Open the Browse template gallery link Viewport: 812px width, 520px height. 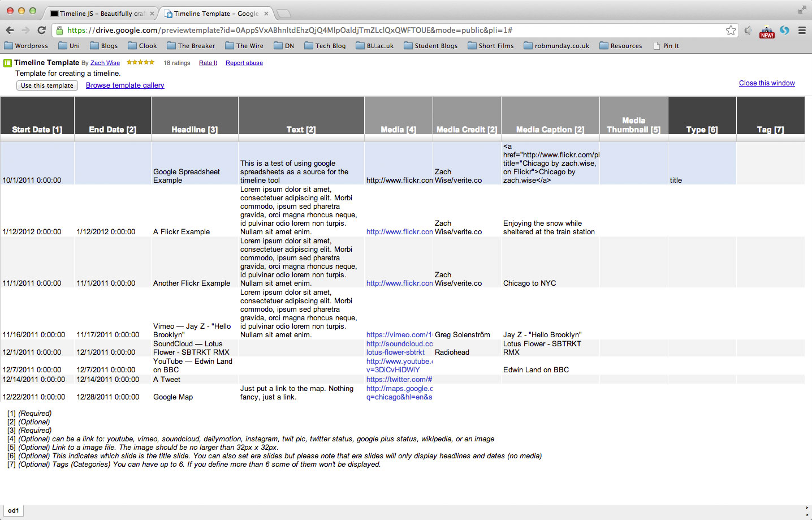(125, 85)
